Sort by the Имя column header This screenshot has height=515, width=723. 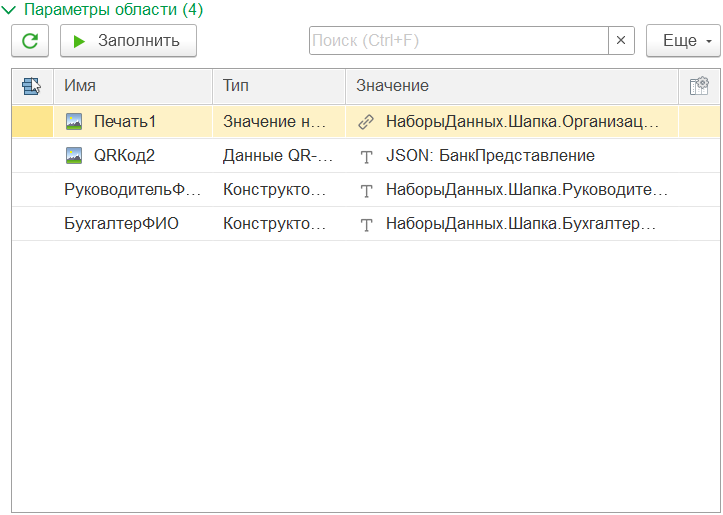[132, 86]
